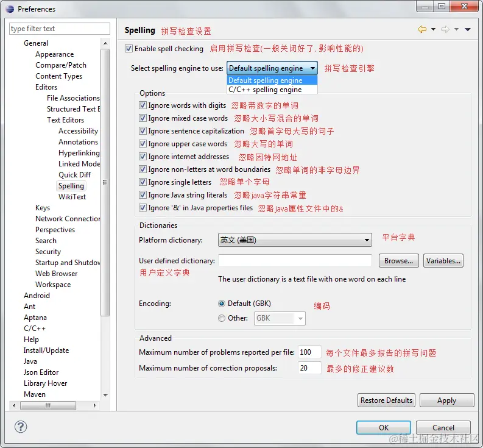Screen dimensions: 483x448
Task: Select Workspace tree item
Action: 53,285
